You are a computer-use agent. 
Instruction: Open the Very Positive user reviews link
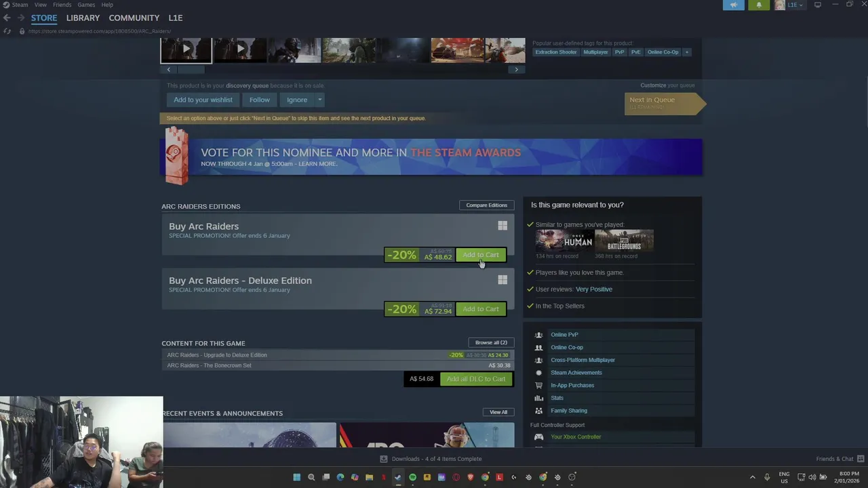[593, 289]
